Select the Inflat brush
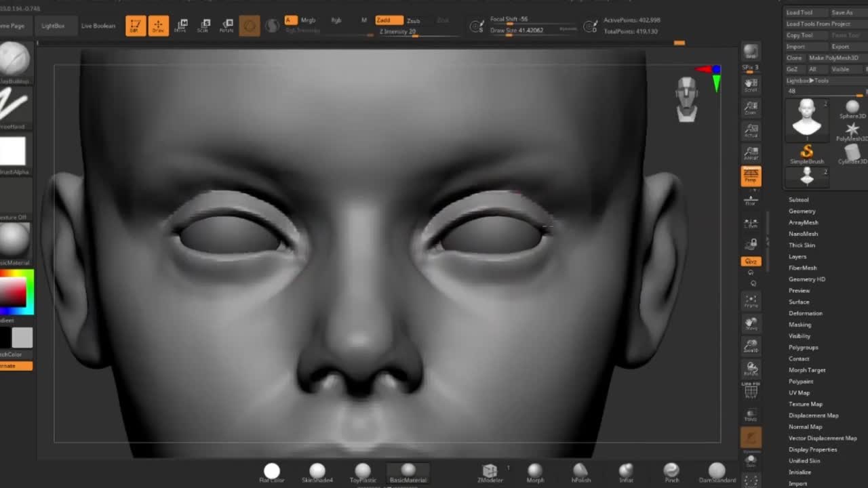This screenshot has height=488, width=868. [x=626, y=472]
